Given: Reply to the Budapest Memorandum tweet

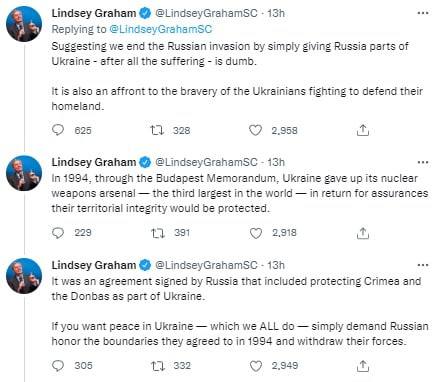Looking at the screenshot, I should coord(58,233).
